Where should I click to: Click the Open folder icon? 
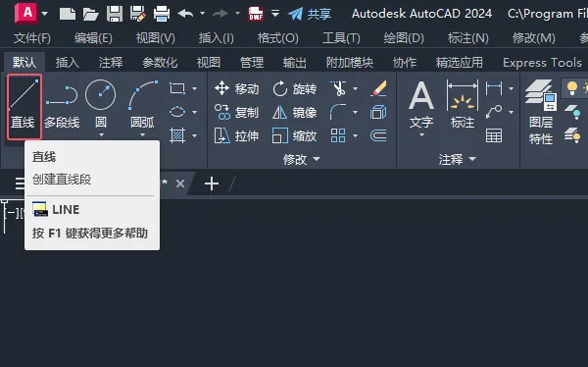pos(91,14)
